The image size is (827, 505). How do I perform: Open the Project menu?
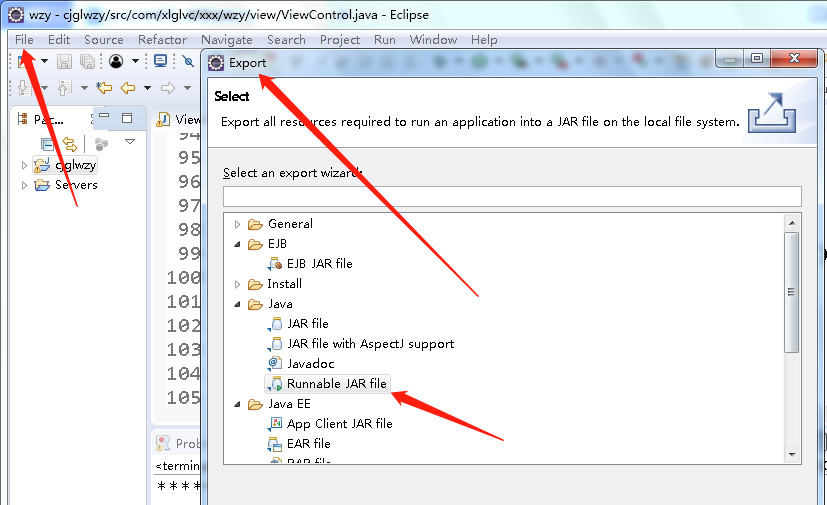point(340,40)
